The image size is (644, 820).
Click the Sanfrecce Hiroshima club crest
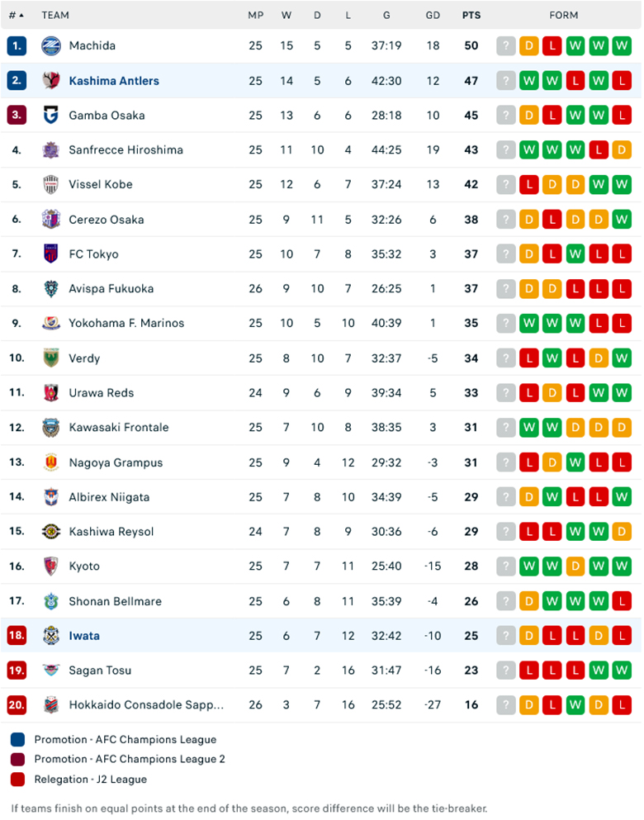click(51, 149)
